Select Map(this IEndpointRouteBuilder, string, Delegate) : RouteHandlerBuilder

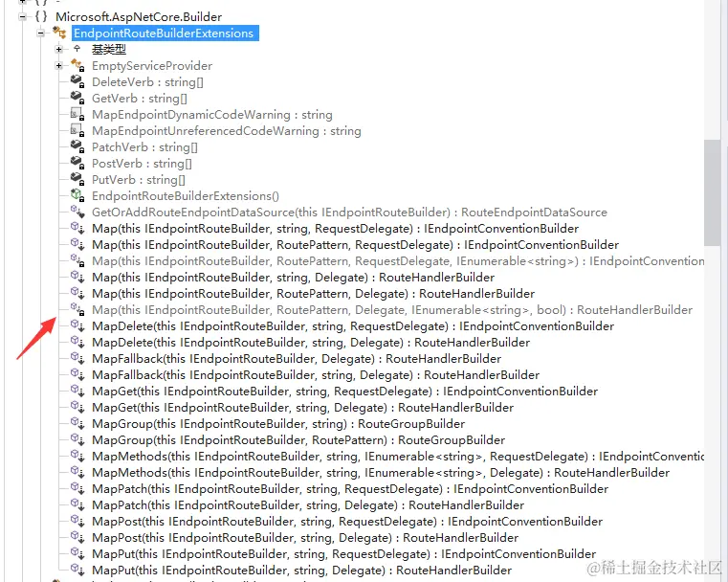(x=293, y=278)
